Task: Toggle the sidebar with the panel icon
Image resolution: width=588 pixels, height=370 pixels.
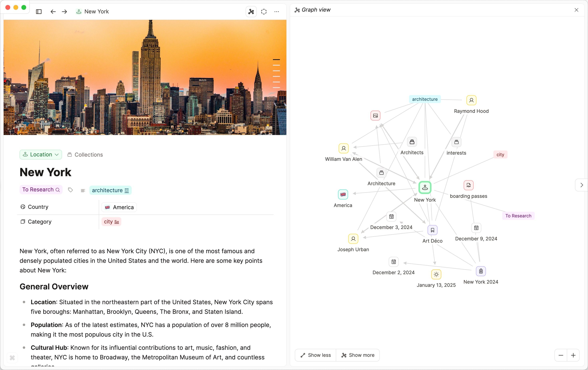Action: point(39,11)
